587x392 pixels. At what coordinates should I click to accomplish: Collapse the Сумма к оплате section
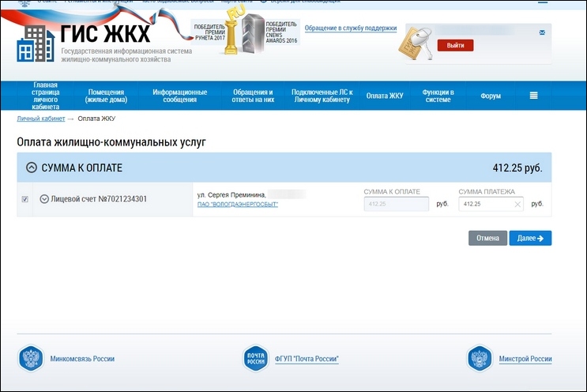tap(32, 168)
